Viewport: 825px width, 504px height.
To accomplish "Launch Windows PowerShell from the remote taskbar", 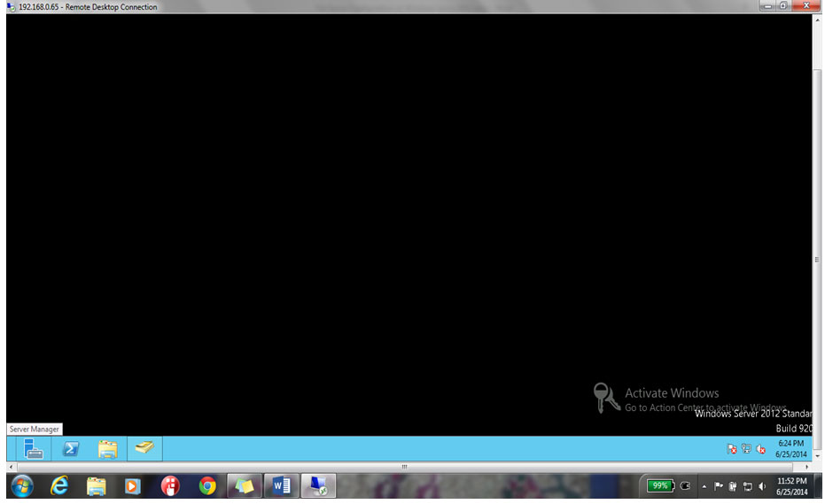I will (x=71, y=449).
